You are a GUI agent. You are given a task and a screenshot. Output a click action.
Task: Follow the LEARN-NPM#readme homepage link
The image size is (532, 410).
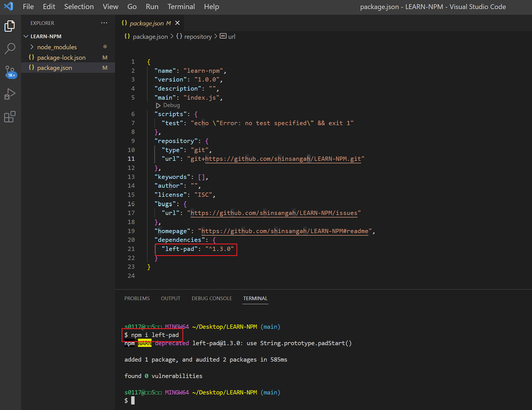285,231
